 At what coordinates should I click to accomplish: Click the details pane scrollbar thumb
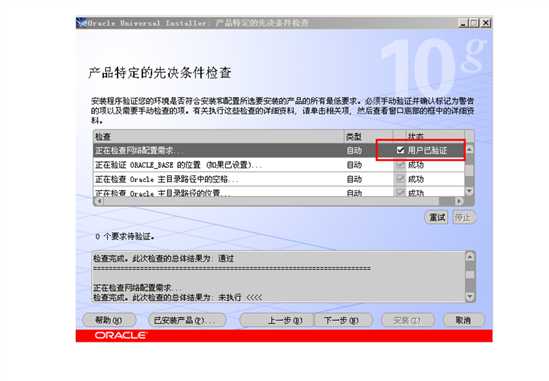(x=470, y=274)
